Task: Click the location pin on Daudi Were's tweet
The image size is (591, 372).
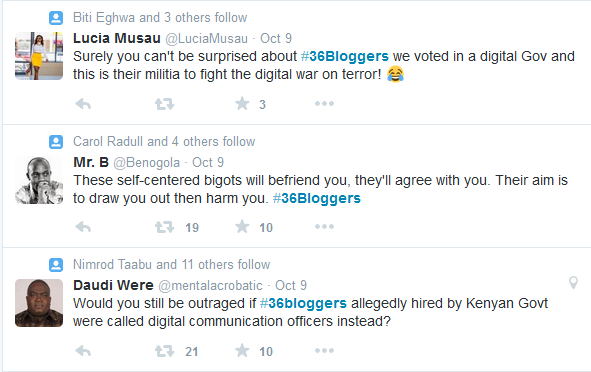Action: (573, 282)
